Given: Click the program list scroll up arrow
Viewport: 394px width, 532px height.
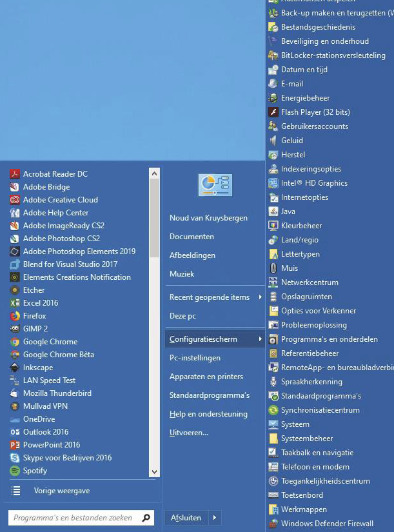Looking at the screenshot, I should 154,173.
